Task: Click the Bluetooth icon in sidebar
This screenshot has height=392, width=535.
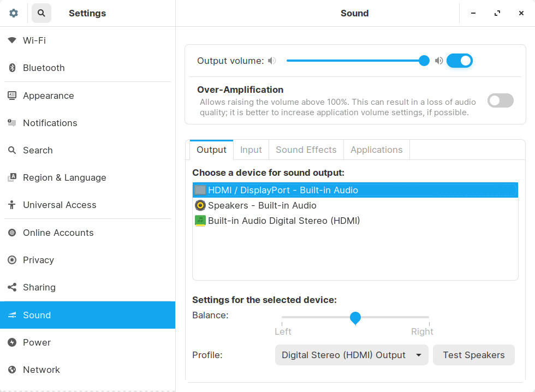Action: pos(12,68)
